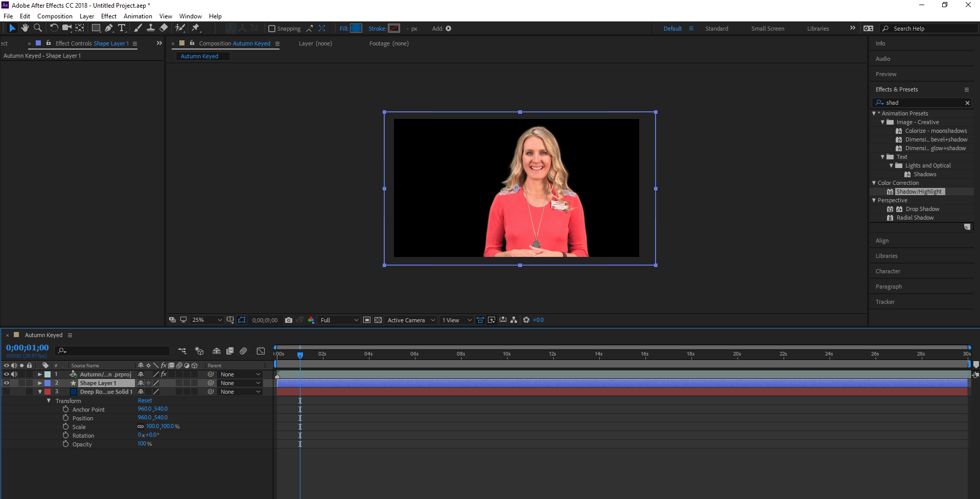Viewport: 980px width, 499px height.
Task: Switch to the Standard workspace
Action: [x=716, y=29]
